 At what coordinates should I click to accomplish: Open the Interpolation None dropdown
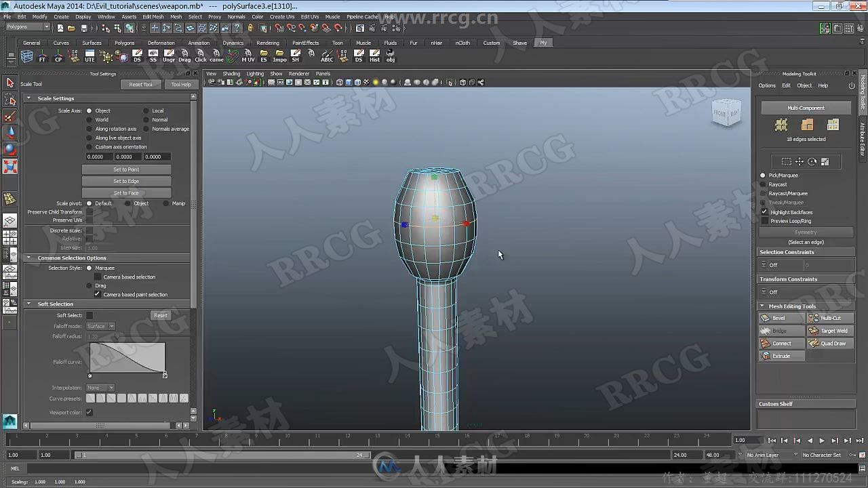[100, 388]
